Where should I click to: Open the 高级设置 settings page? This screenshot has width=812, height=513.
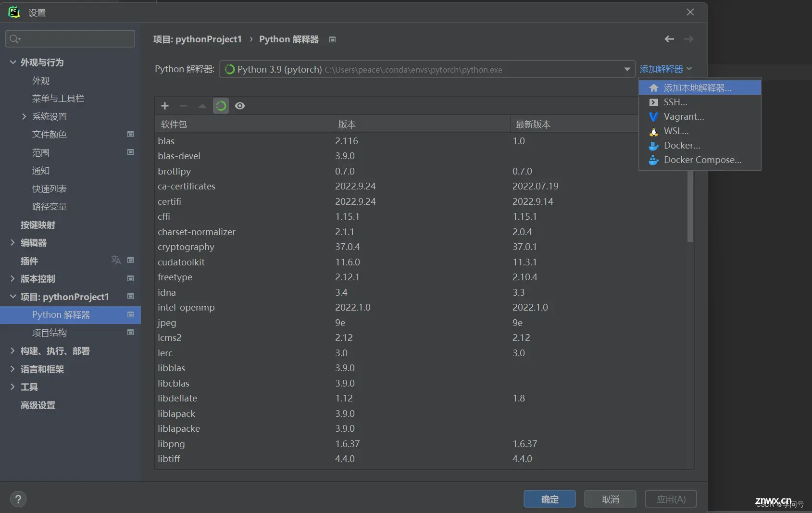coord(37,405)
